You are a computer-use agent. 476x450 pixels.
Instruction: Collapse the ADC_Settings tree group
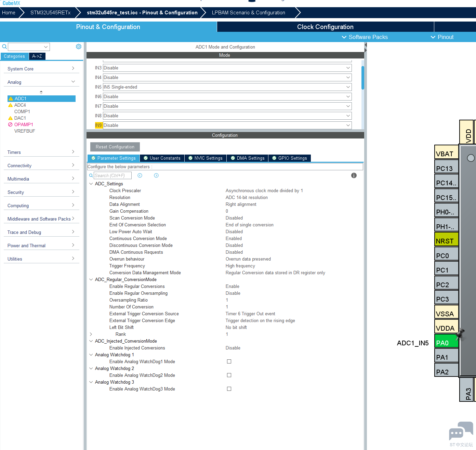tap(91, 184)
